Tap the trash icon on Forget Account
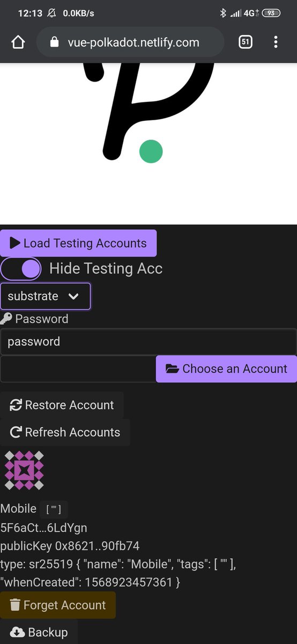Image resolution: width=297 pixels, height=644 pixels. (15, 605)
